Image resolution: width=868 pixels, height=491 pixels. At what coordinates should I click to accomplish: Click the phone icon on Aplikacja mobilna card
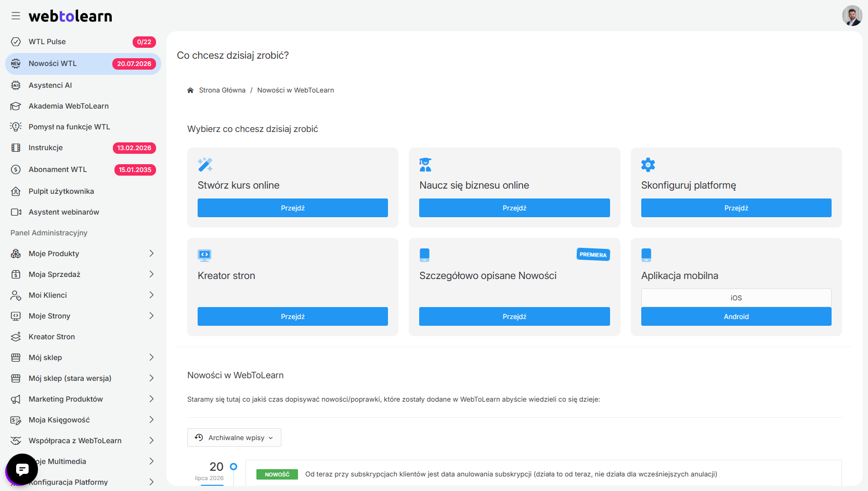(646, 255)
